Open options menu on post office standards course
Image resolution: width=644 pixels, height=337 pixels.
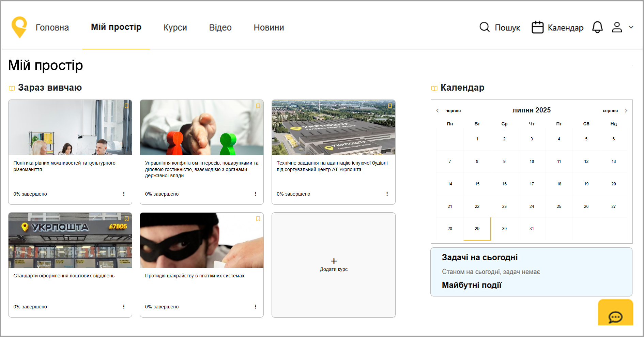[x=124, y=307]
